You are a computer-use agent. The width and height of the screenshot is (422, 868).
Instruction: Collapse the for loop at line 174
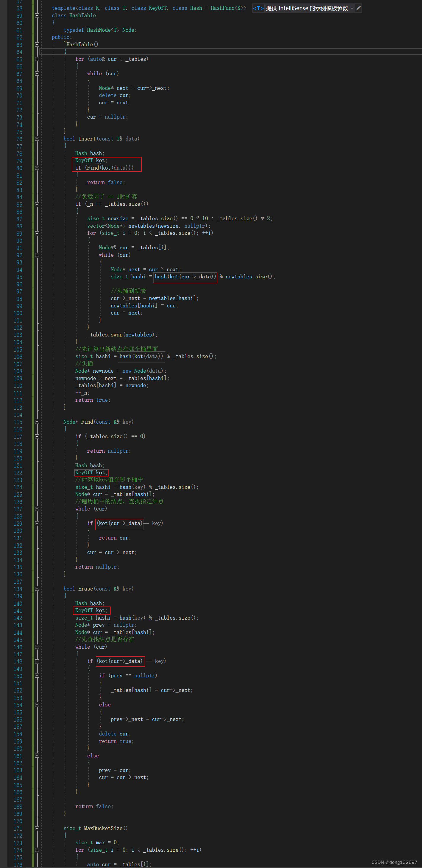(37, 850)
